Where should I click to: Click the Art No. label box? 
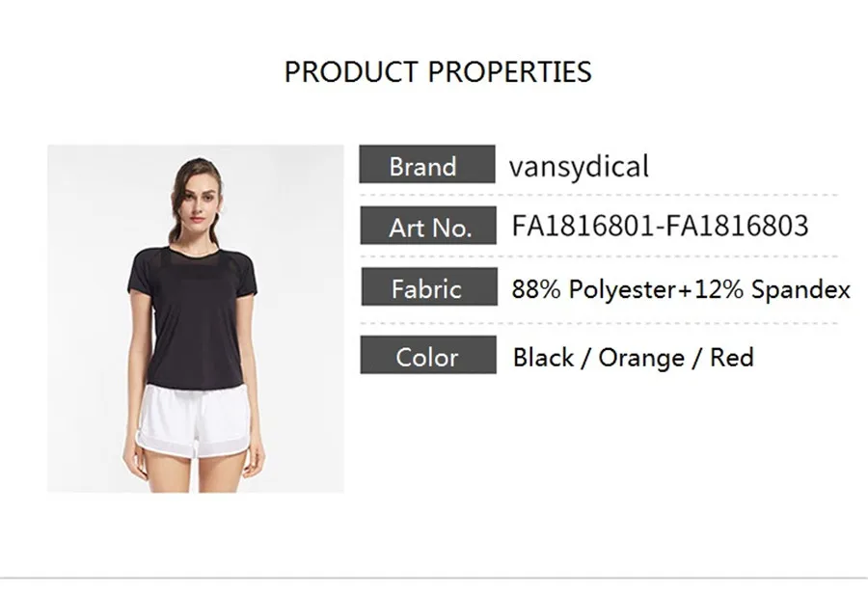click(428, 226)
